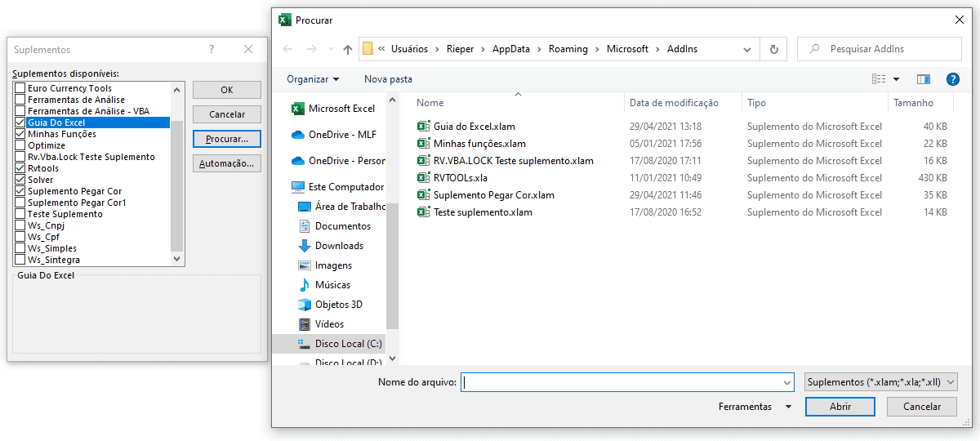Click the file icon of Teste suplemento.xlam
The width and height of the screenshot is (980, 441).
(x=423, y=212)
